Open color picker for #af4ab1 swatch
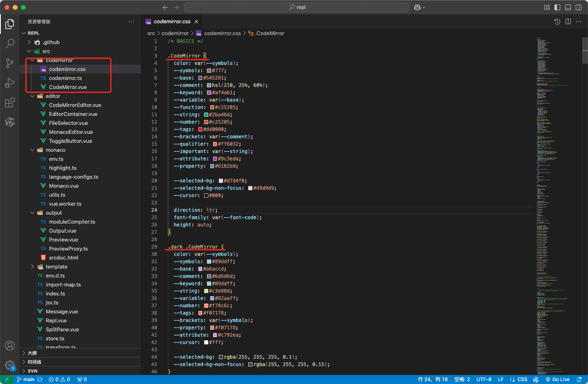This screenshot has width=588, height=384. [209, 93]
